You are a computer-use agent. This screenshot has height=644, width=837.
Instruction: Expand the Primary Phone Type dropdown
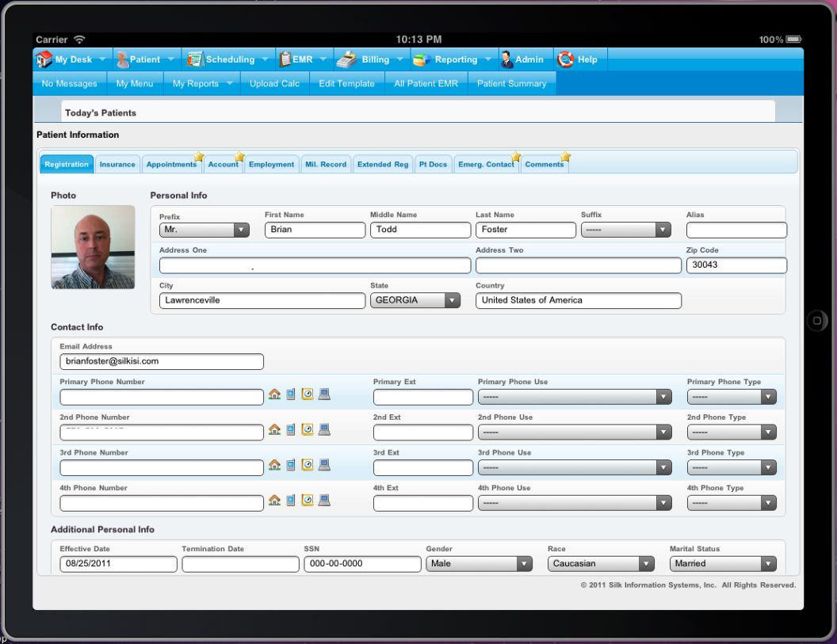732,397
